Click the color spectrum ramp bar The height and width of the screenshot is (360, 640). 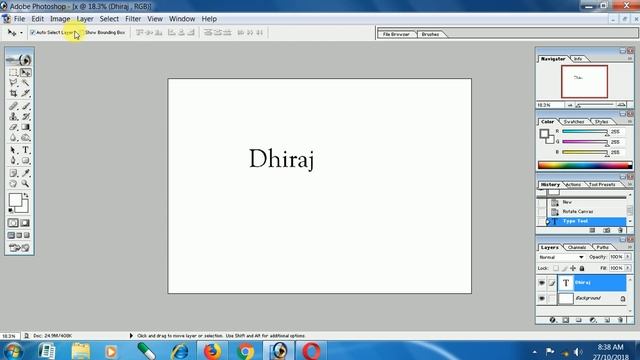click(x=585, y=165)
